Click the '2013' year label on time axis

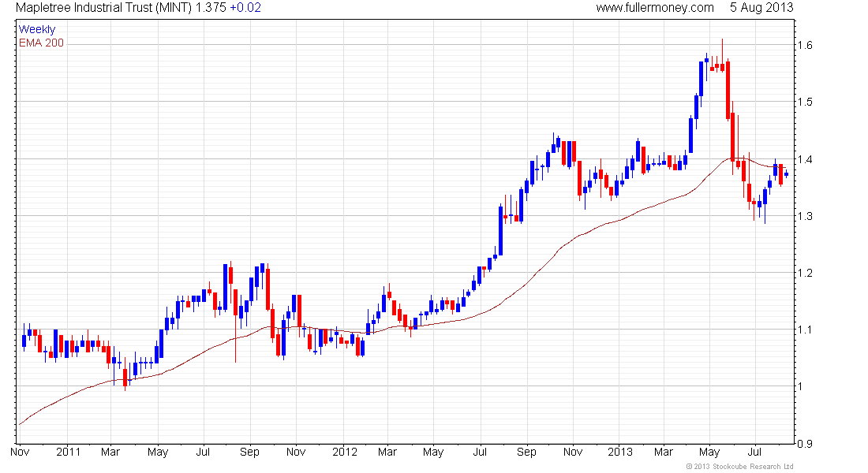tap(620, 452)
